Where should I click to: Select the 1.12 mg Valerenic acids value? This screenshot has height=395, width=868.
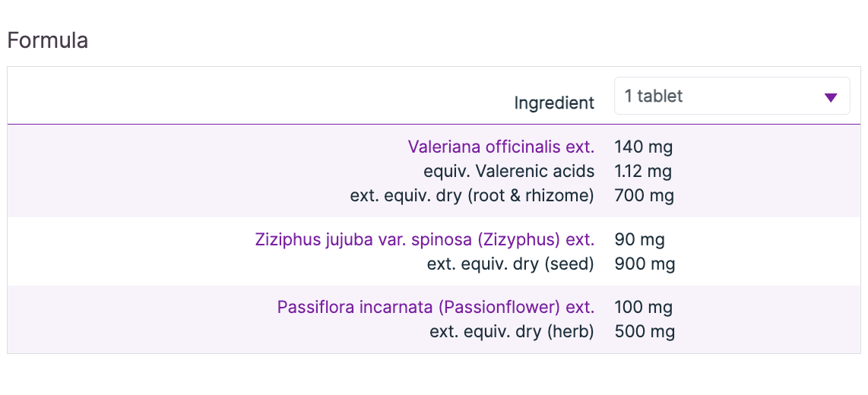[643, 171]
